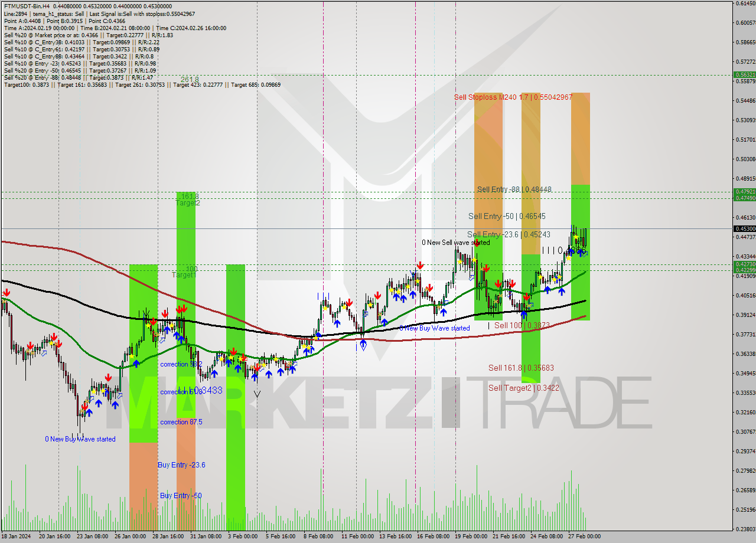Click the 0.3494 price scale label
Screen dimensions: 756x543
click(x=745, y=374)
